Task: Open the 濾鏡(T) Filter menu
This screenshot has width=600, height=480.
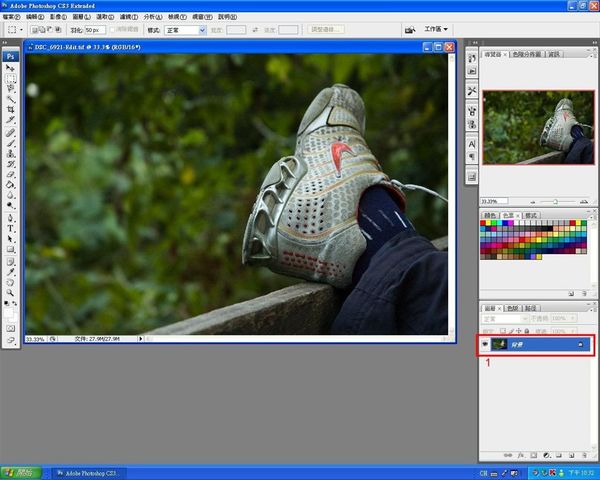Action: (129, 17)
